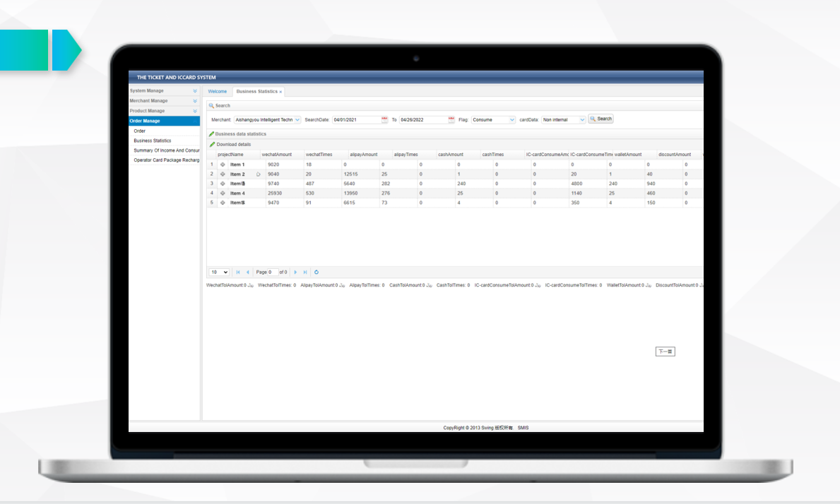Click the wechatTimes value 487

pos(309,184)
